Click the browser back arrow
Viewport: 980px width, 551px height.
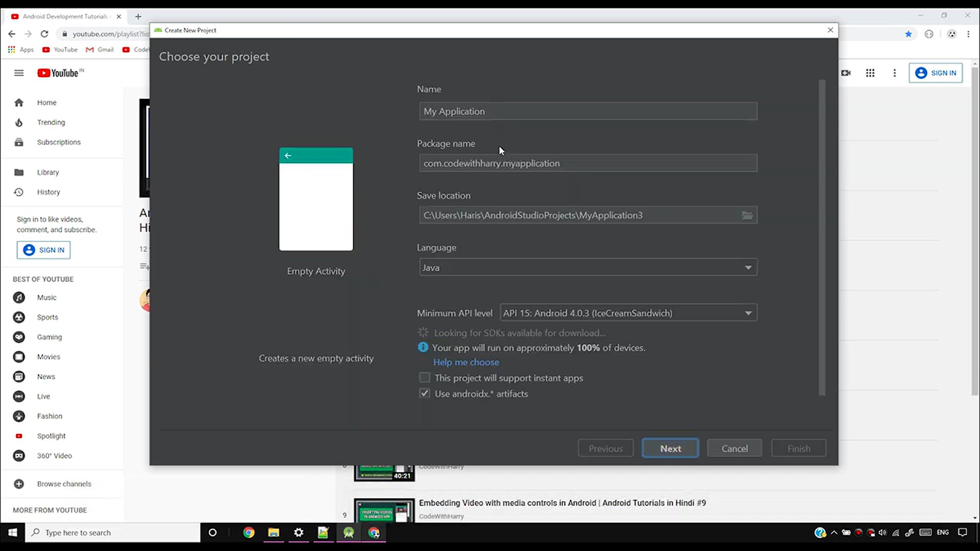pyautogui.click(x=12, y=34)
